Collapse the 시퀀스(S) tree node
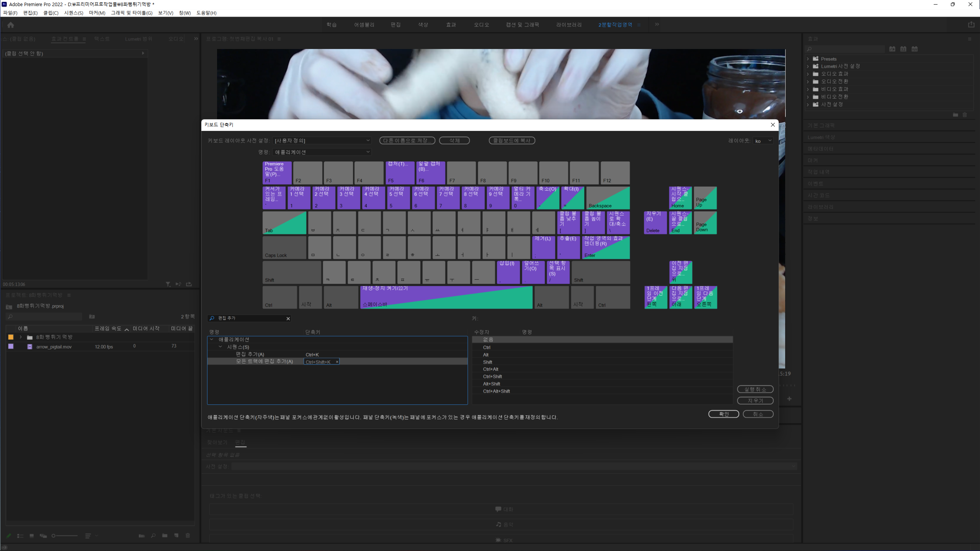The width and height of the screenshot is (980, 551). [x=220, y=347]
